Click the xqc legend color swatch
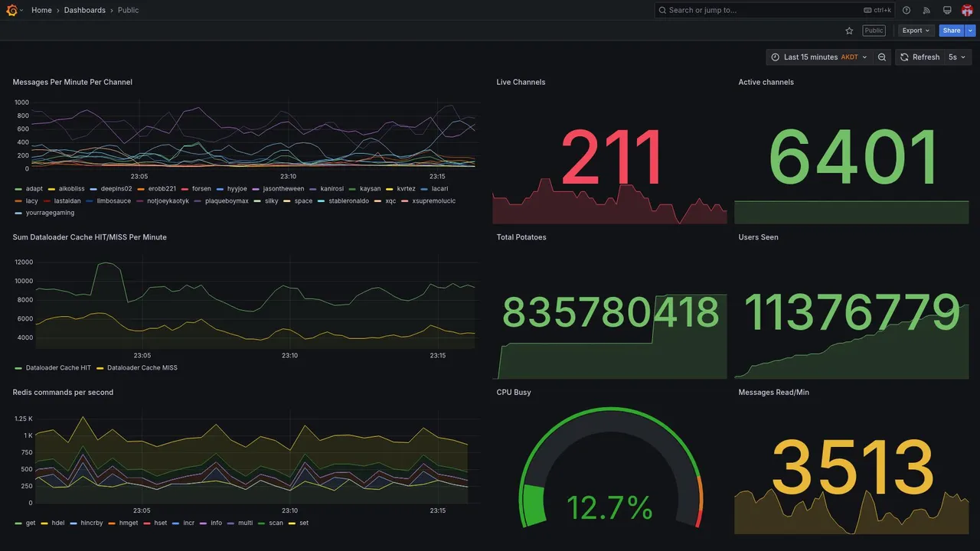This screenshot has width=980, height=551. pyautogui.click(x=379, y=201)
